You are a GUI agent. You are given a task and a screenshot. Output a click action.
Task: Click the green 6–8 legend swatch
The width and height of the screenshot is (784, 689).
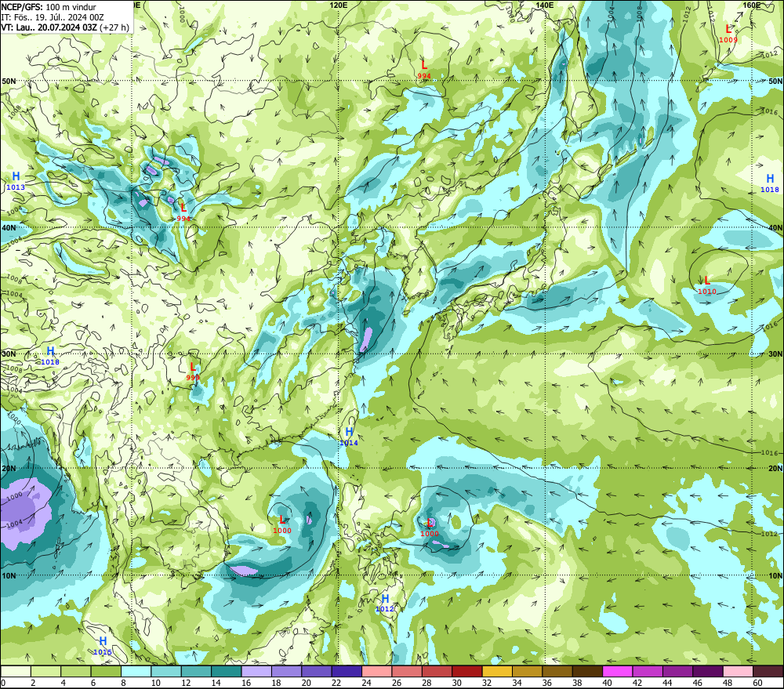pyautogui.click(x=106, y=671)
